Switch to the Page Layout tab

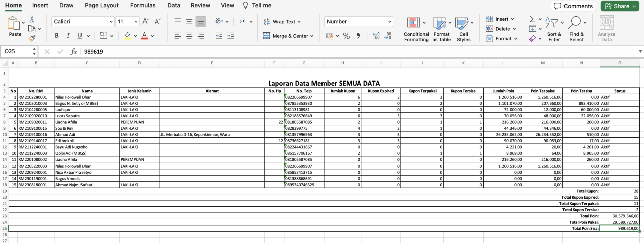click(x=102, y=5)
